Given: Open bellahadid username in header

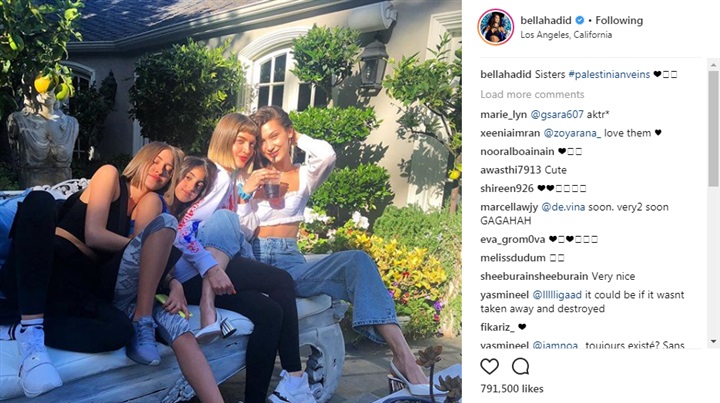Looking at the screenshot, I should click(546, 20).
